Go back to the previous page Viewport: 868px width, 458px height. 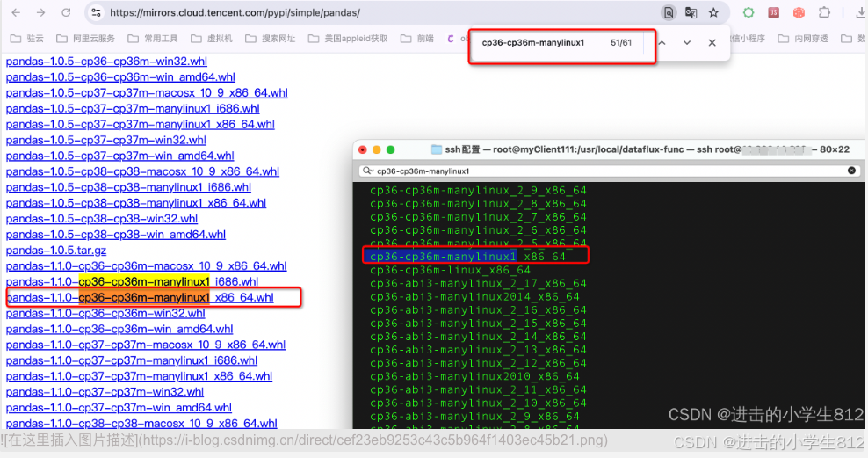pyautogui.click(x=16, y=12)
